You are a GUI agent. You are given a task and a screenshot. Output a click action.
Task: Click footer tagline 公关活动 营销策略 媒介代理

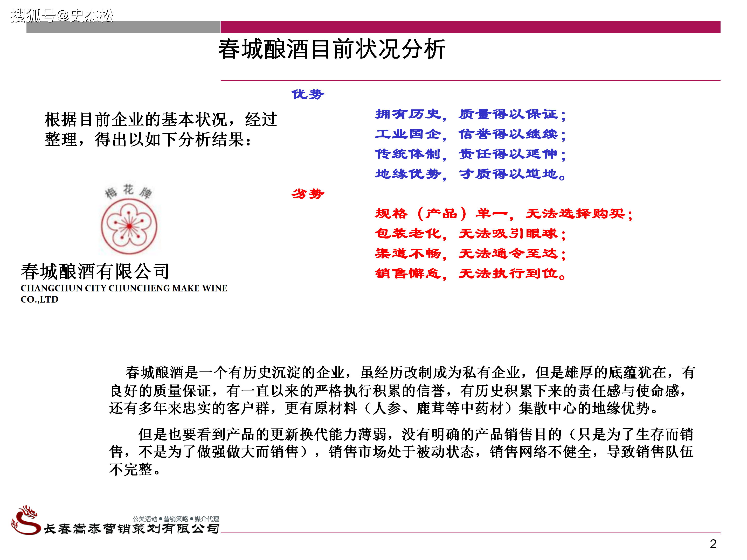(176, 519)
